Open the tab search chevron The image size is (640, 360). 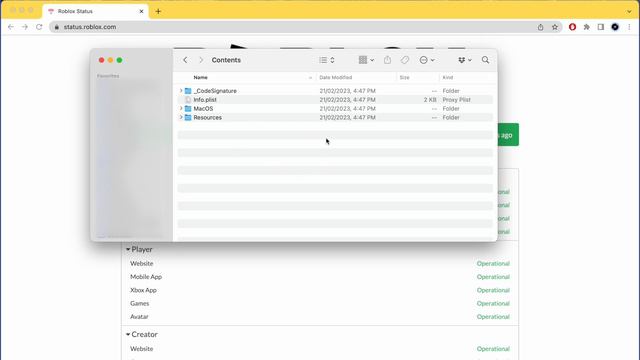[629, 11]
